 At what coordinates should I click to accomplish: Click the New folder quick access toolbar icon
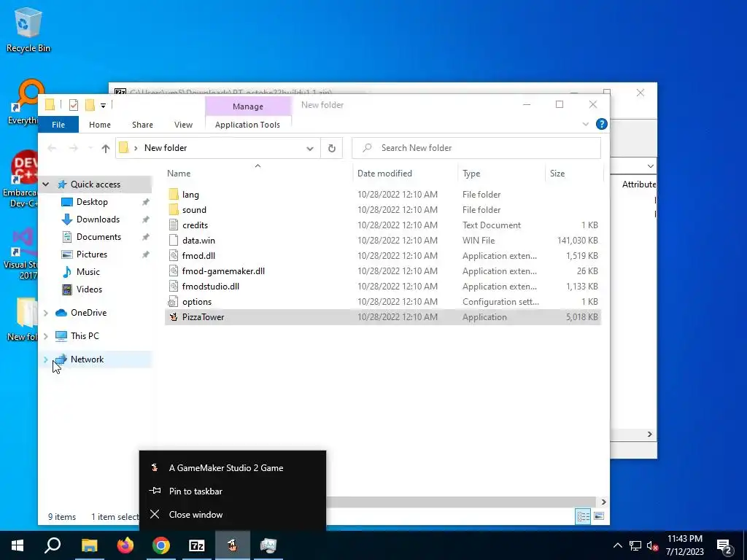[x=90, y=105]
